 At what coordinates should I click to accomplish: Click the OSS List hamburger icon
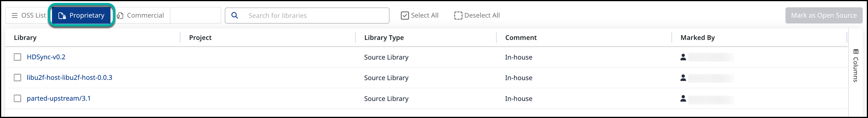coord(14,16)
